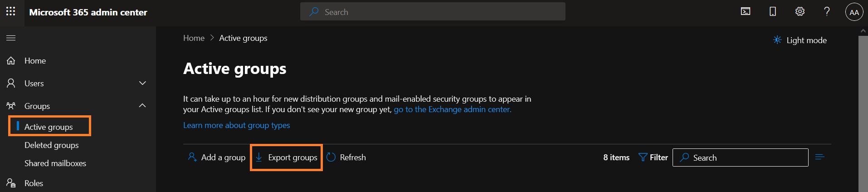Image resolution: width=868 pixels, height=192 pixels.
Task: Open the app launcher waffle icon
Action: click(11, 12)
